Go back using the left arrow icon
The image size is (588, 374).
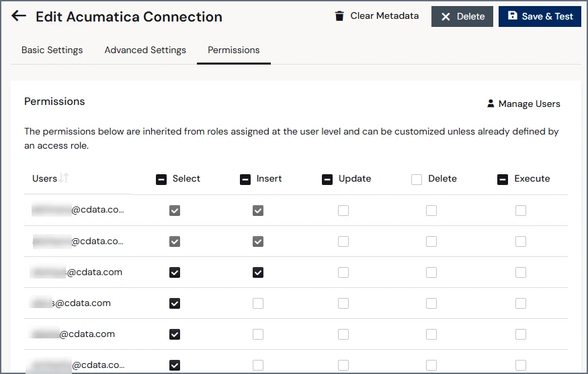click(x=19, y=15)
